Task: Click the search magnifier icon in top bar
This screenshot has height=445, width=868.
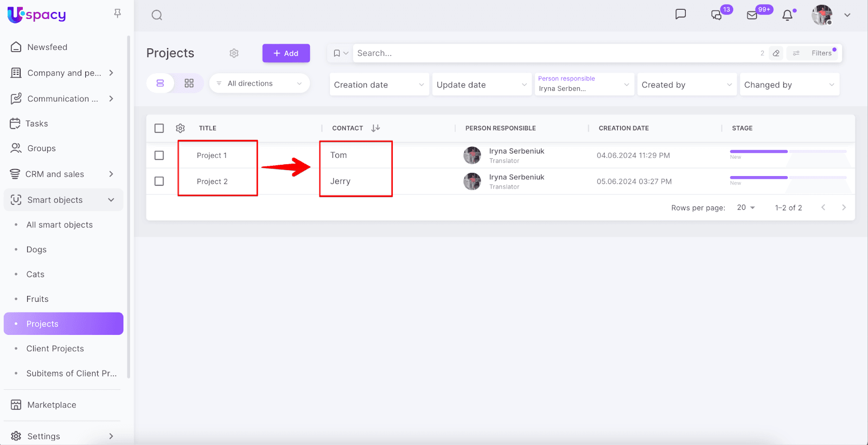Action: tap(157, 15)
